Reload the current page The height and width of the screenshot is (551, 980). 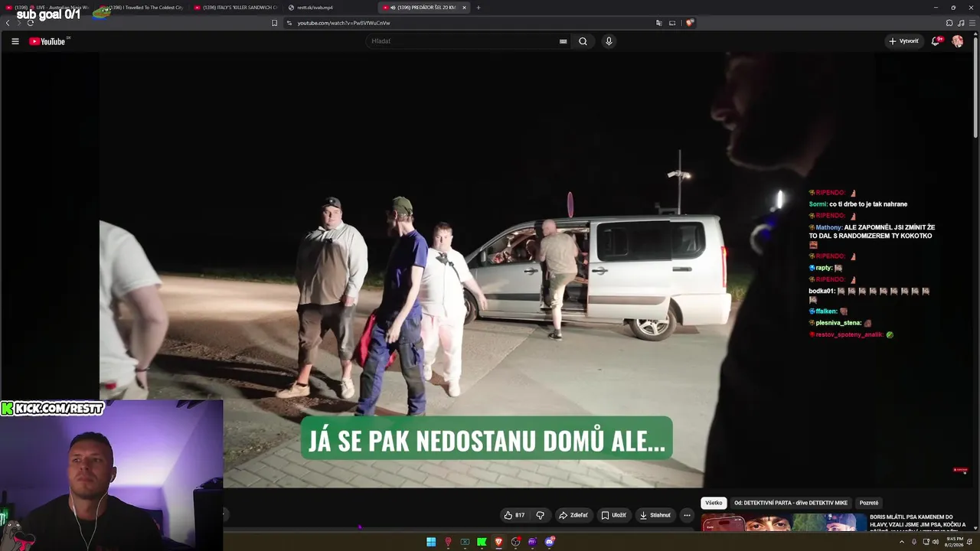[x=31, y=23]
